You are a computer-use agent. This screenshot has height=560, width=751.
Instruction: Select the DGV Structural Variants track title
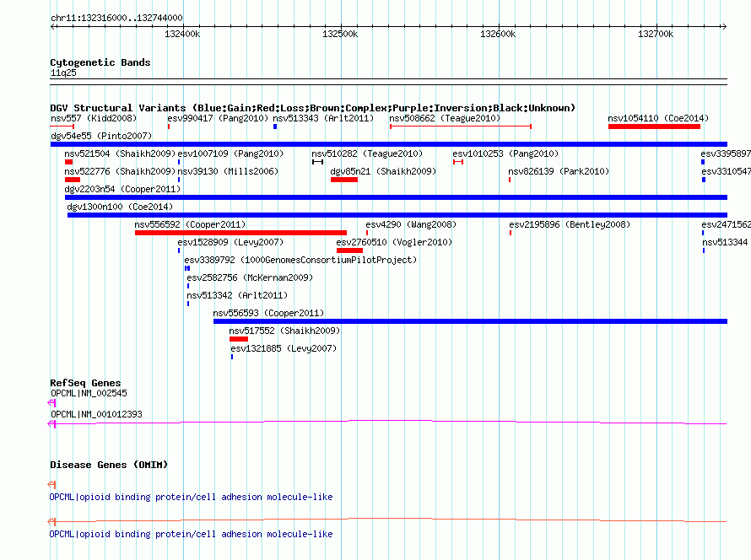click(312, 108)
